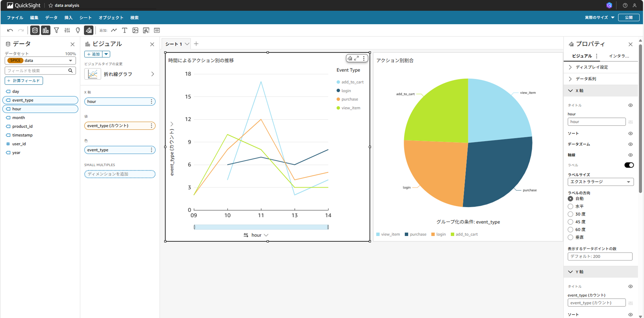This screenshot has width=644, height=318.
Task: Open the parameters sliders icon
Action: tap(67, 30)
